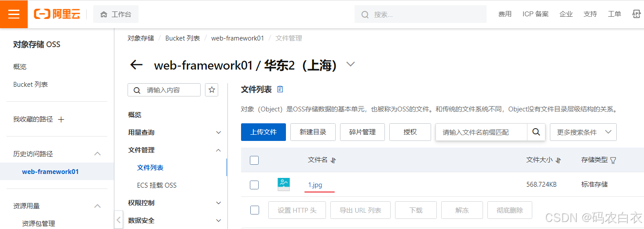Click the app icon at the top-right edge
This screenshot has width=644, height=229.
(x=637, y=14)
